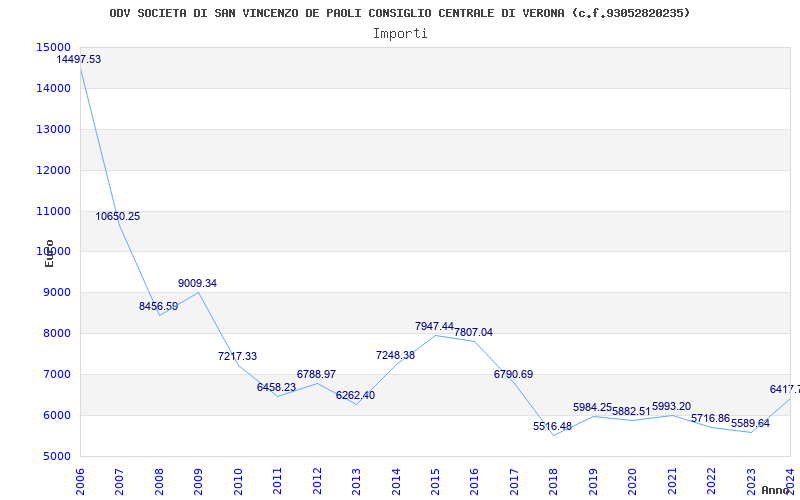The image size is (800, 500).
Task: Click the 13000 y-axis tick label
Action: click(53, 129)
